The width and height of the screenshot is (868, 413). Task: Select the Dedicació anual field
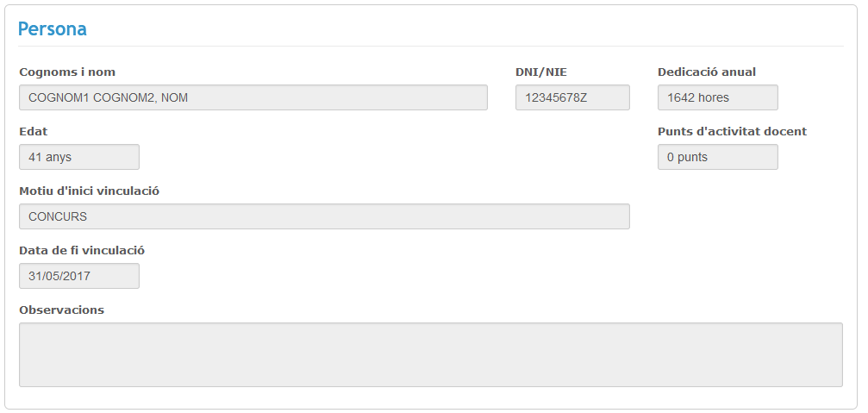pyautogui.click(x=717, y=97)
